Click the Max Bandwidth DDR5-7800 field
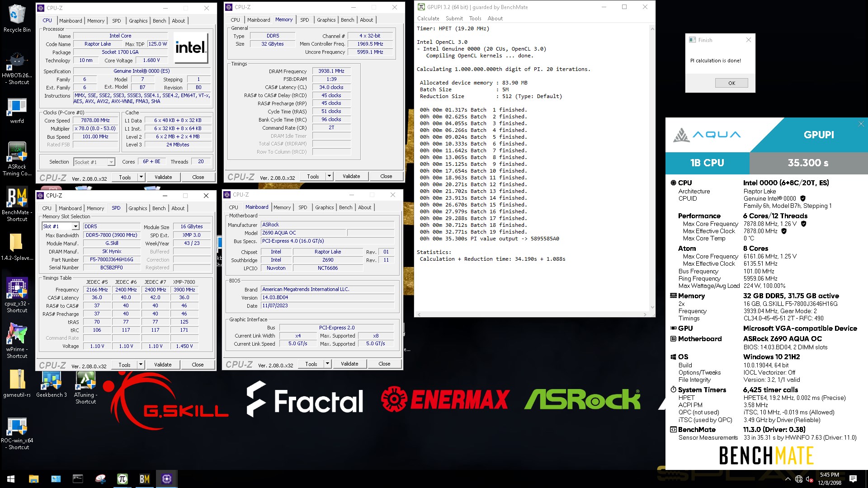This screenshot has height=488, width=868. pos(111,235)
